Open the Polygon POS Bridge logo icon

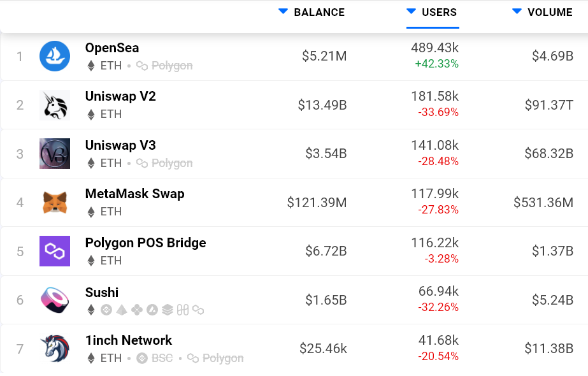click(55, 251)
